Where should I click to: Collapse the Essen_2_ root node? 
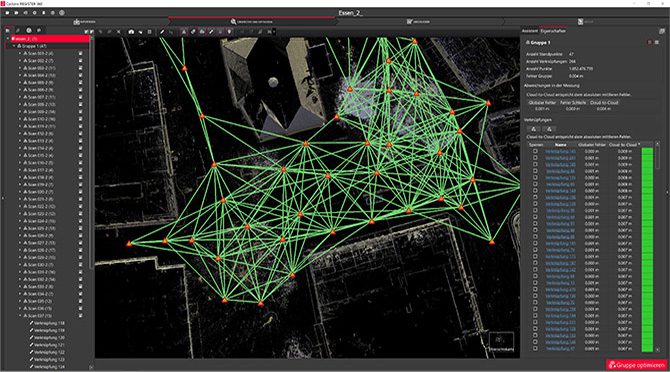8,39
